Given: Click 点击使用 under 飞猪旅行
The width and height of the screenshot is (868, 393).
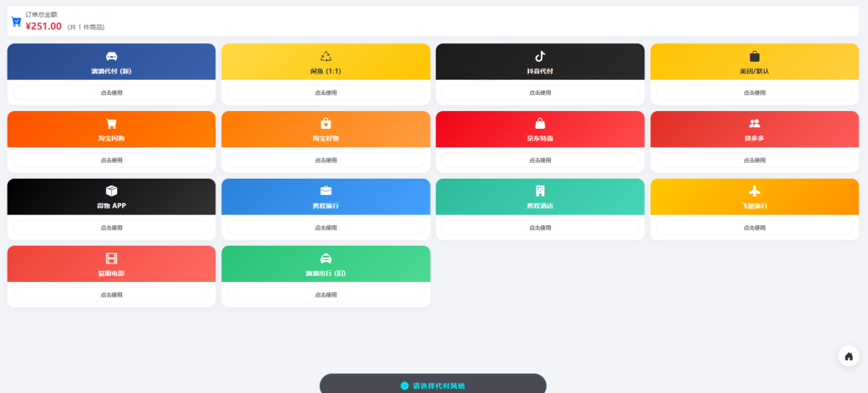Looking at the screenshot, I should pyautogui.click(x=754, y=228).
